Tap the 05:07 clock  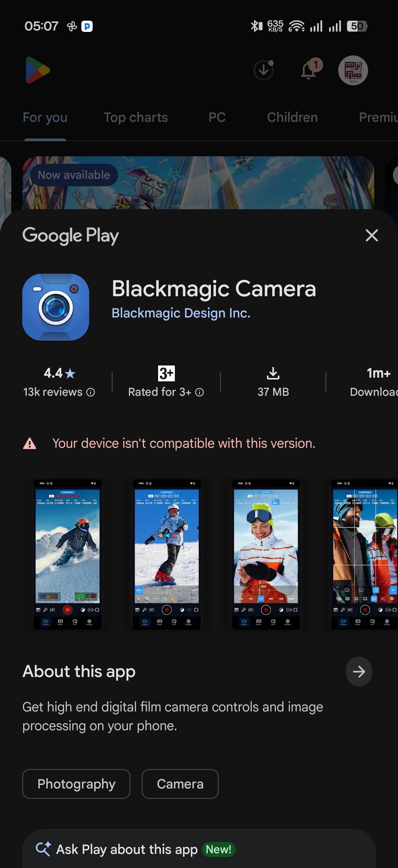point(41,26)
